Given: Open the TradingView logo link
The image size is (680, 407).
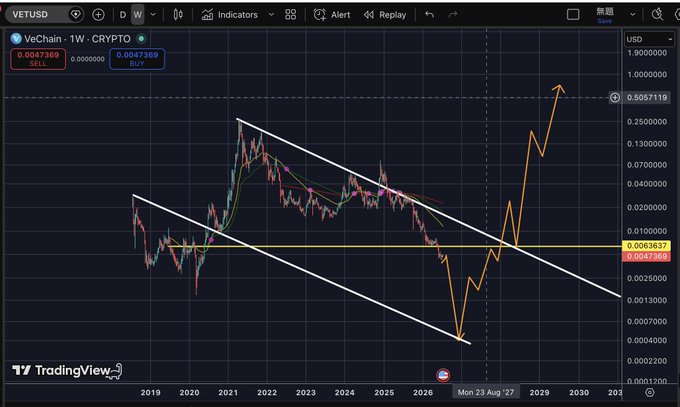Looking at the screenshot, I should coord(67,370).
